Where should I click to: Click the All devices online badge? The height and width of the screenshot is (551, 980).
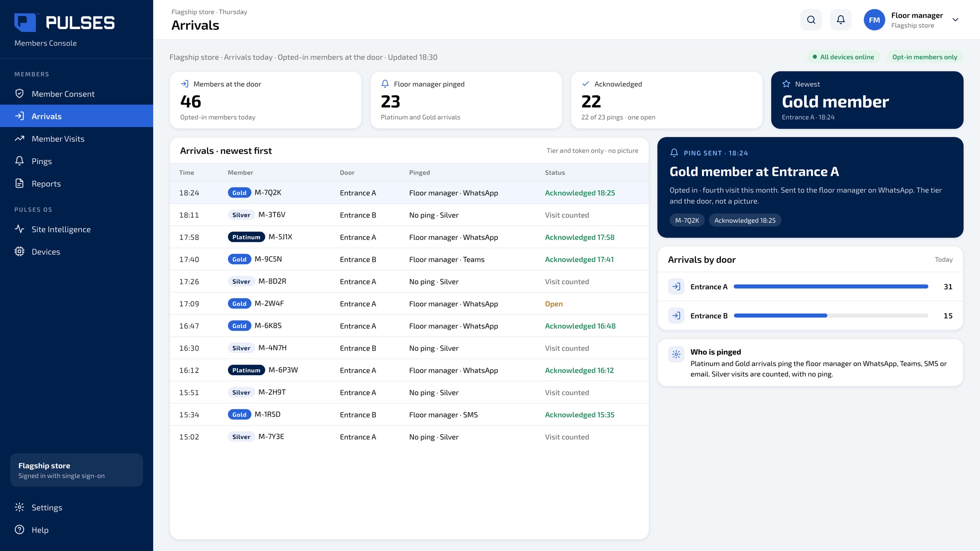coord(843,57)
